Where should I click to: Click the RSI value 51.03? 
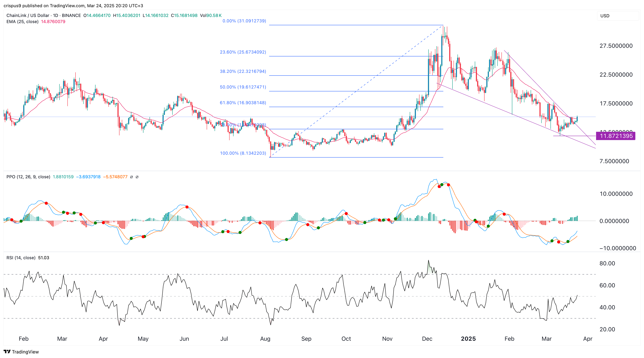pos(43,258)
